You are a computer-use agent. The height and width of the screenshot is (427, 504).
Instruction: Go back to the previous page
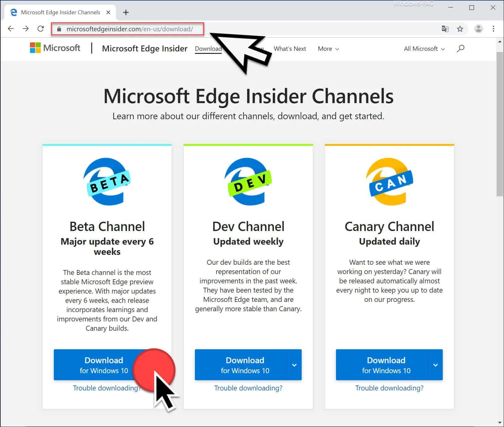(x=11, y=29)
